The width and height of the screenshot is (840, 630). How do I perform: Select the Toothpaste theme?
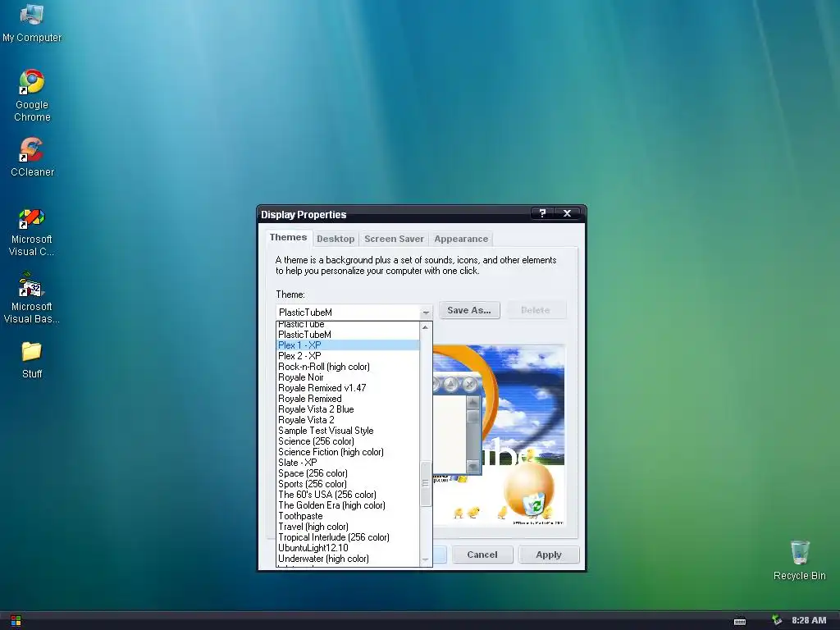(x=348, y=516)
